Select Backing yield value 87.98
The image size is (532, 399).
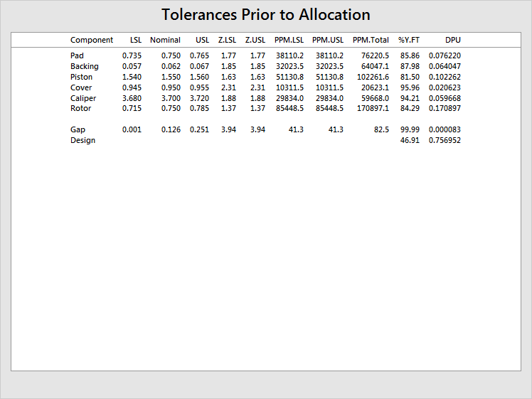click(410, 67)
